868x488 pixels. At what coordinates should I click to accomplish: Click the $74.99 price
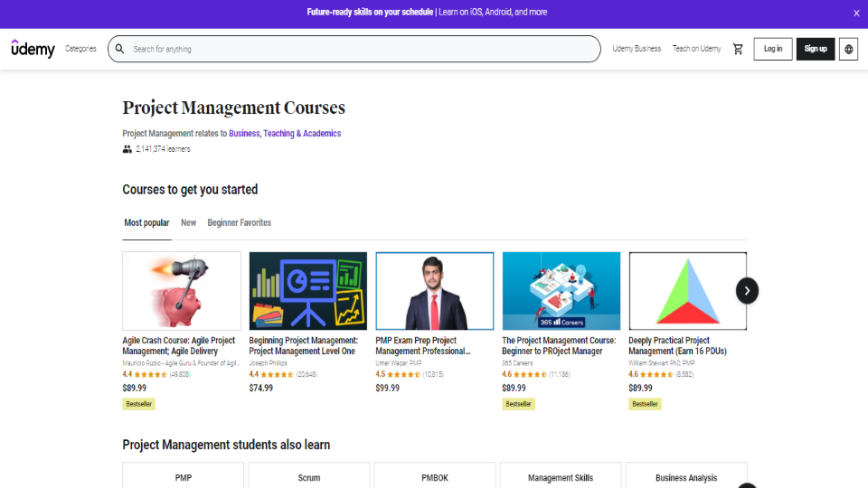[260, 388]
